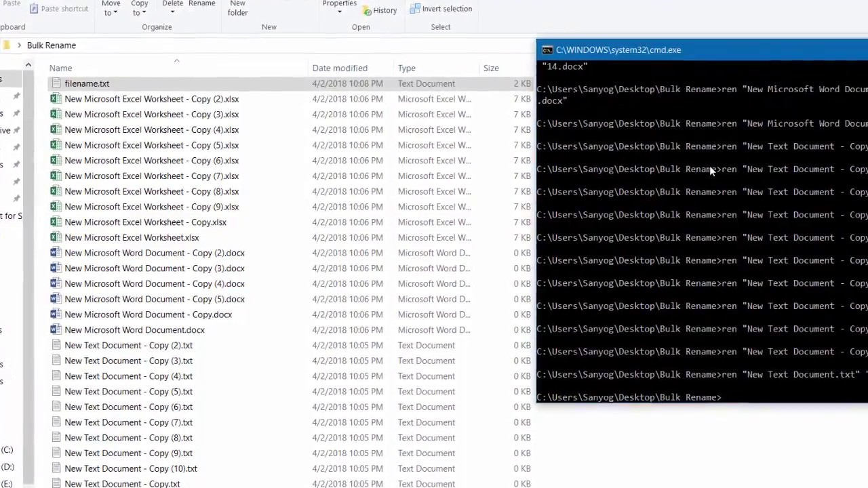
Task: Select New Text Document - Copy (10).txt name
Action: click(x=131, y=468)
